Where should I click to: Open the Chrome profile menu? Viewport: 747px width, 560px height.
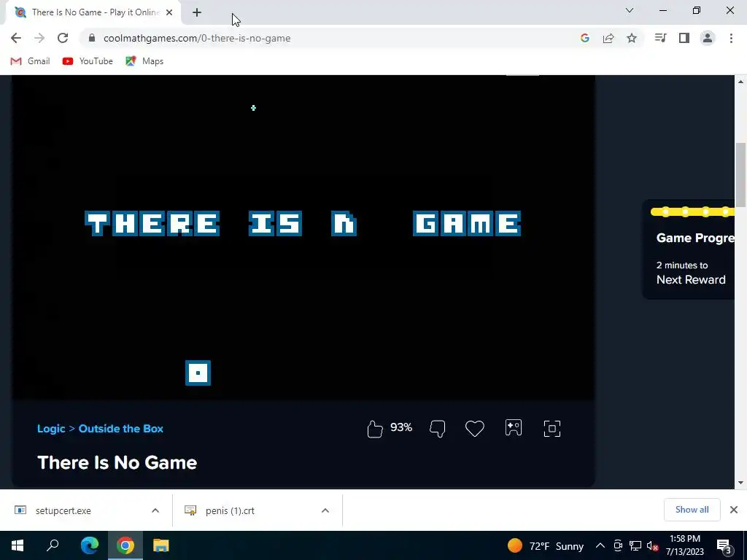708,38
